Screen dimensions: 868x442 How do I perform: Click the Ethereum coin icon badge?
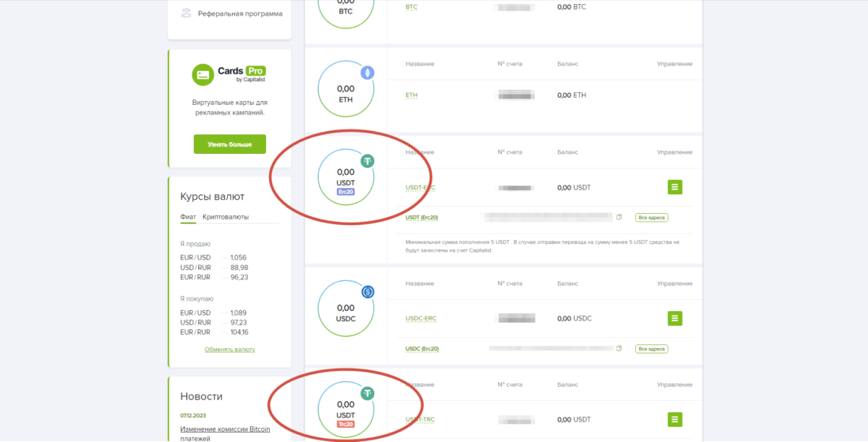368,73
